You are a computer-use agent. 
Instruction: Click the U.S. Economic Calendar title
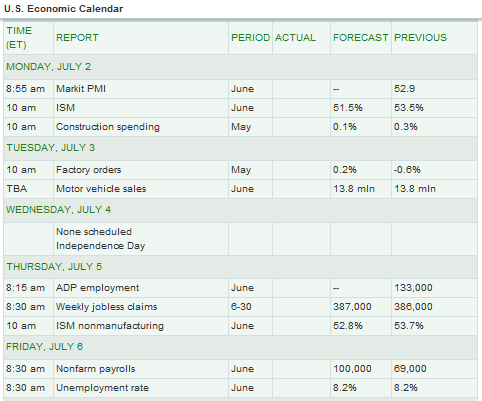pos(63,9)
